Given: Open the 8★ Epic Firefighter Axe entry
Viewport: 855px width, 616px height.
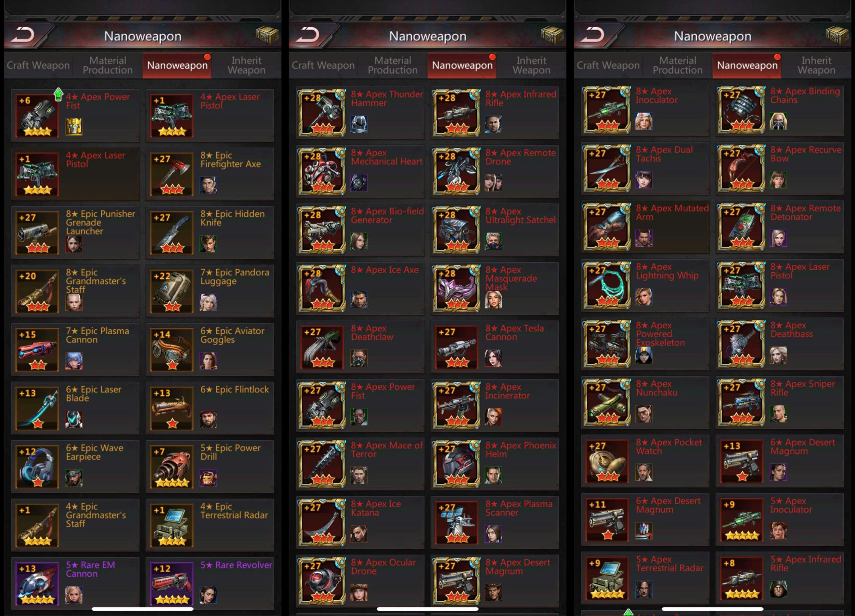Looking at the screenshot, I should pyautogui.click(x=210, y=174).
